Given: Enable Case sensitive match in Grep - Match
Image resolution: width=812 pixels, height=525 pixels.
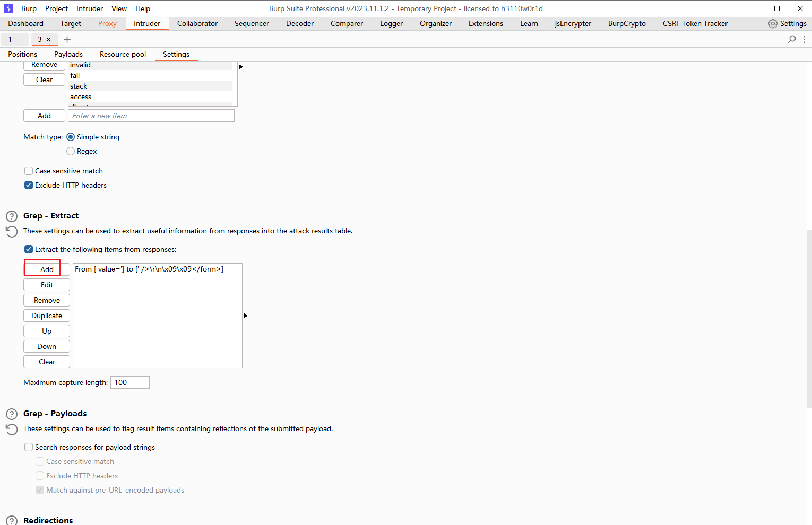Looking at the screenshot, I should click(x=29, y=171).
